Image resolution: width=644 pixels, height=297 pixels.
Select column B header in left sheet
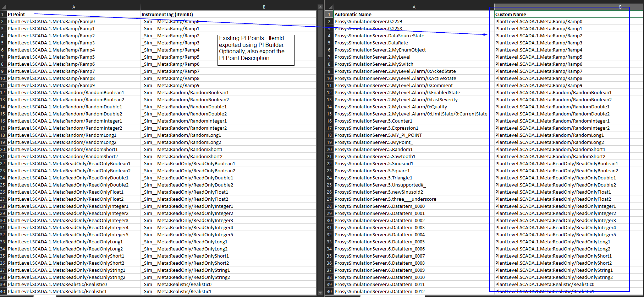click(264, 7)
